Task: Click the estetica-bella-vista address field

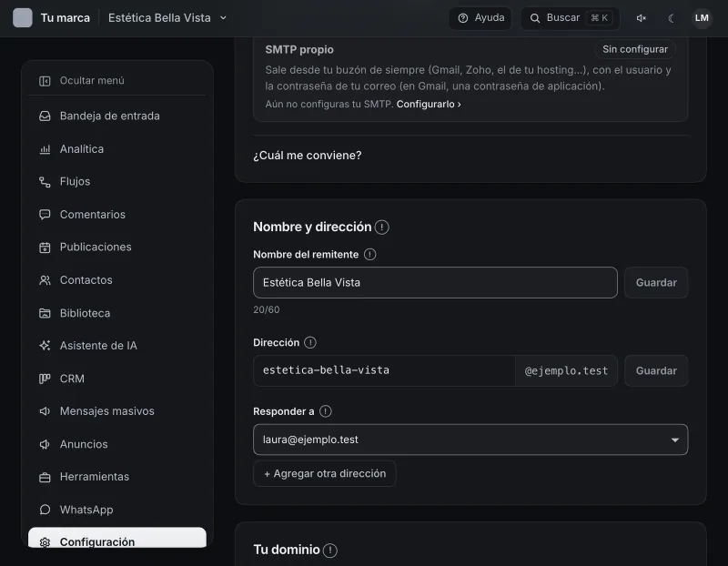Action: tap(384, 370)
